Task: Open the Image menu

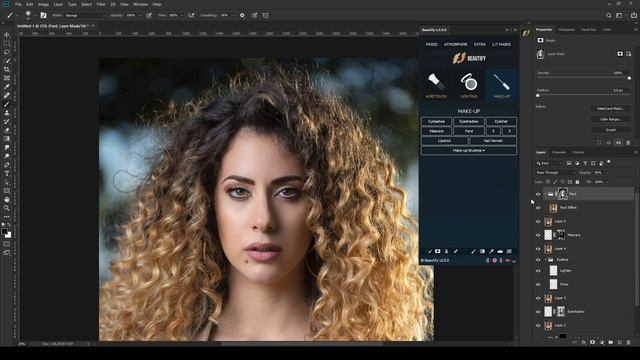Action: click(43, 4)
